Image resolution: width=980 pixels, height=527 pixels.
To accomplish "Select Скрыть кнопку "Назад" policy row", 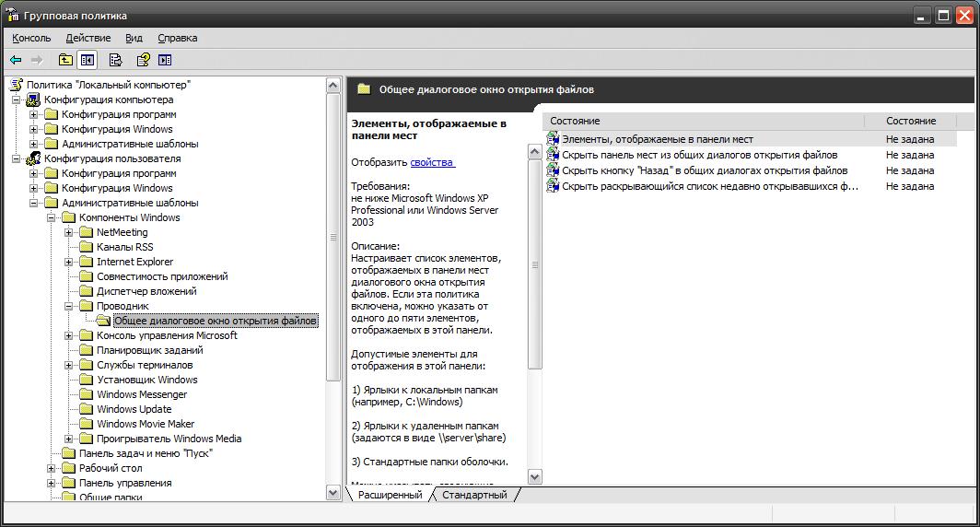I will (705, 170).
